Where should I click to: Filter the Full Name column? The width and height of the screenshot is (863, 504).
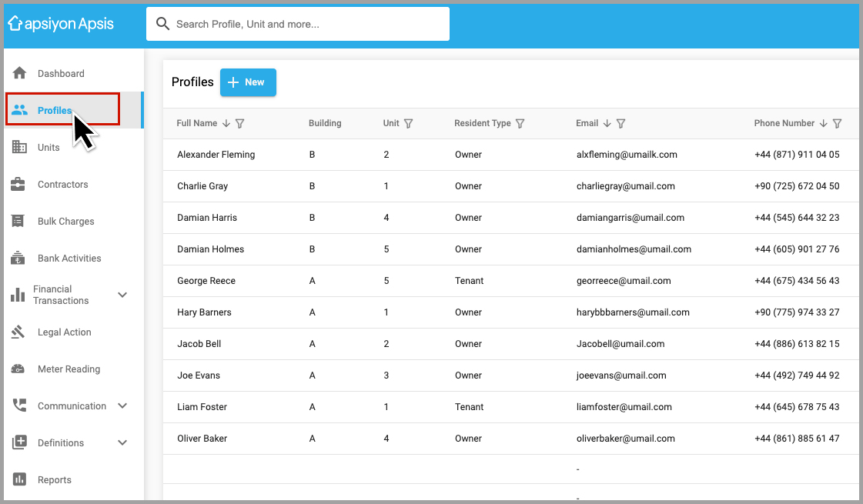coord(240,123)
